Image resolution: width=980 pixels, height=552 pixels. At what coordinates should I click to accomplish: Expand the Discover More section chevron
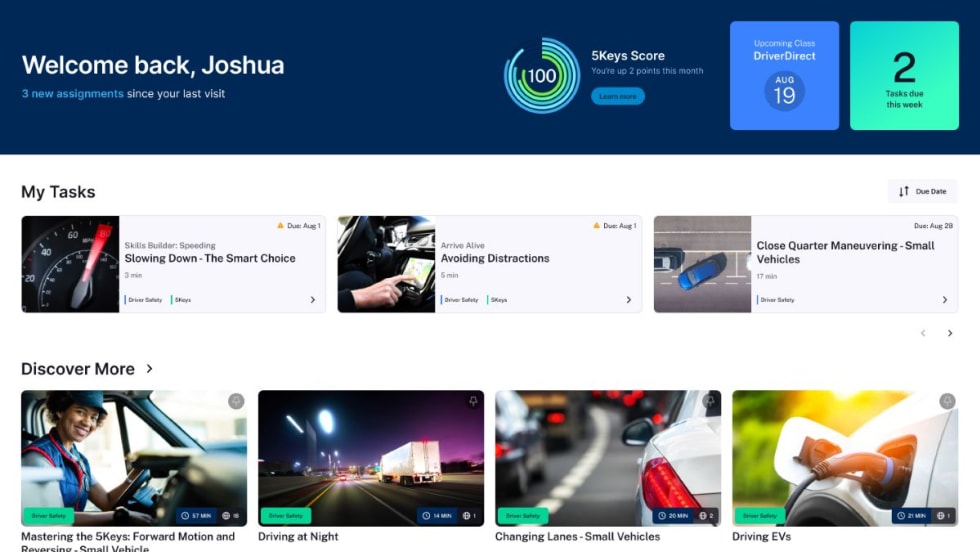click(x=149, y=369)
